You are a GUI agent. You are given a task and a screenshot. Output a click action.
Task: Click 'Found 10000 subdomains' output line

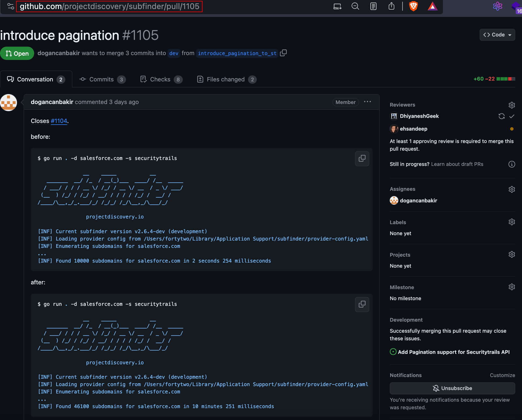pyautogui.click(x=155, y=261)
